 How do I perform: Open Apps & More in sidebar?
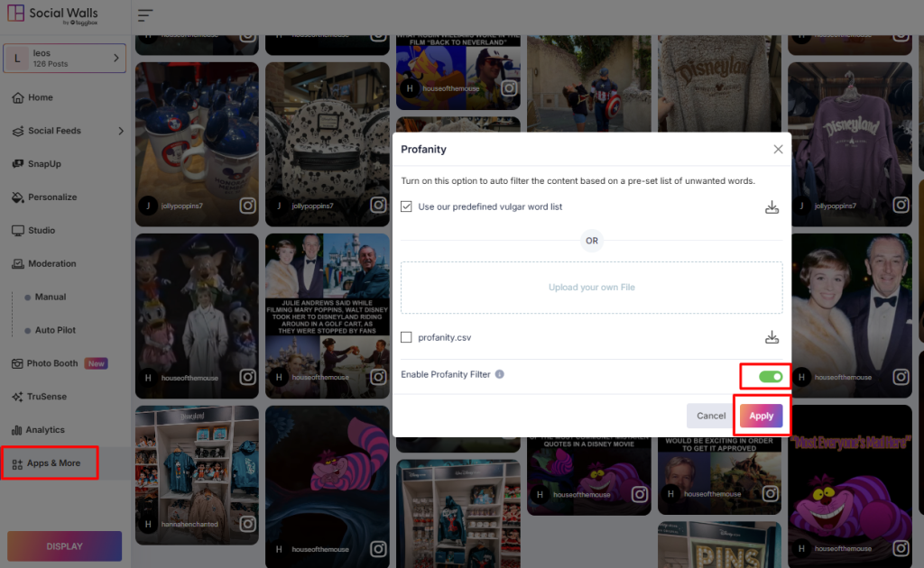click(53, 463)
